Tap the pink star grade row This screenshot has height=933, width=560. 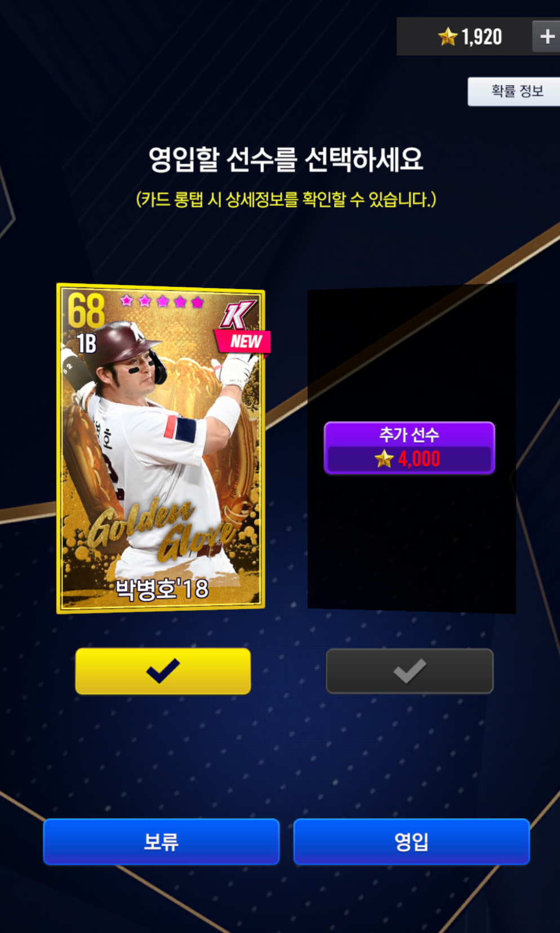[x=162, y=301]
